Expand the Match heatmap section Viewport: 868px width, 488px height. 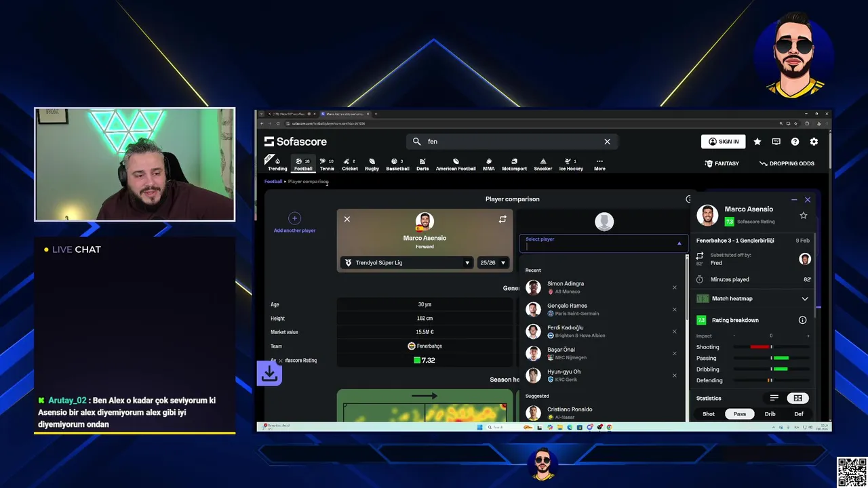coord(805,299)
